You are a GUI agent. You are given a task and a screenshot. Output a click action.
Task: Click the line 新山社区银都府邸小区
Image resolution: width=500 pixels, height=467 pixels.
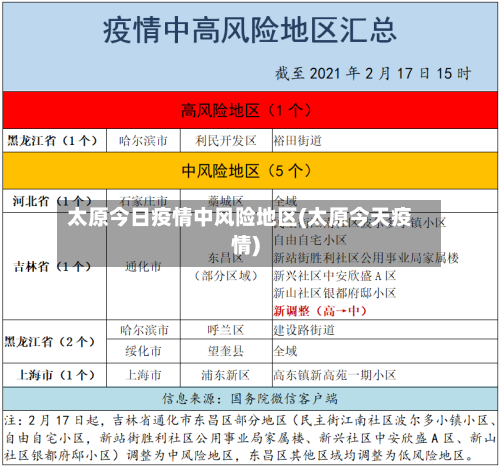tap(335, 293)
